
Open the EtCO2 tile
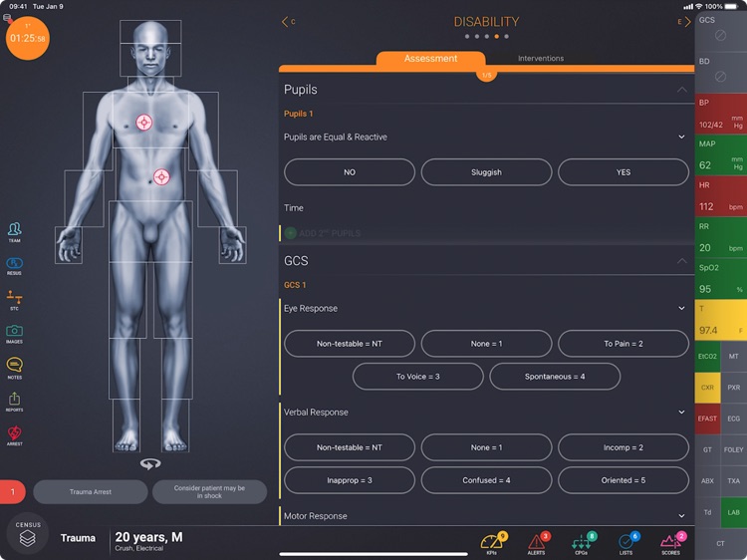707,356
